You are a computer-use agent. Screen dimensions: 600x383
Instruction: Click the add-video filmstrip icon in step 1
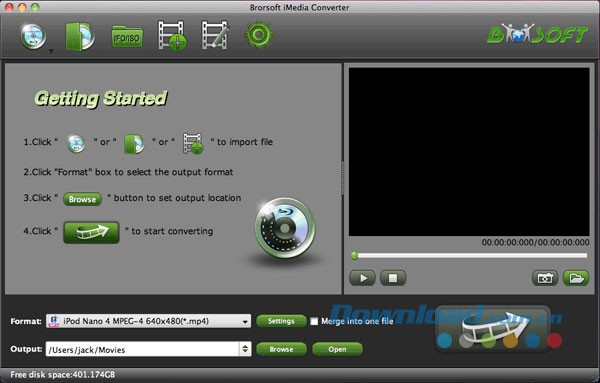pos(193,143)
